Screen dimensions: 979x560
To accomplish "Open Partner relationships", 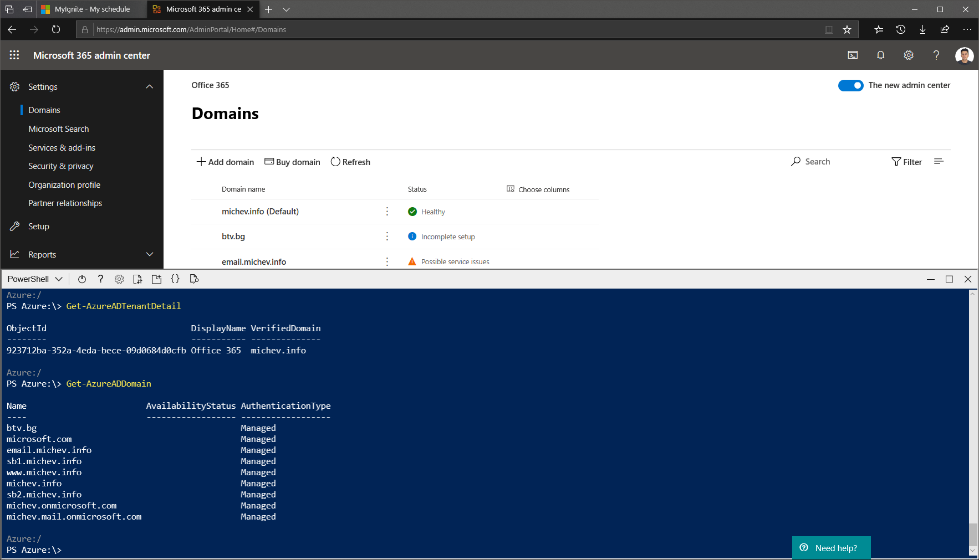I will point(65,203).
